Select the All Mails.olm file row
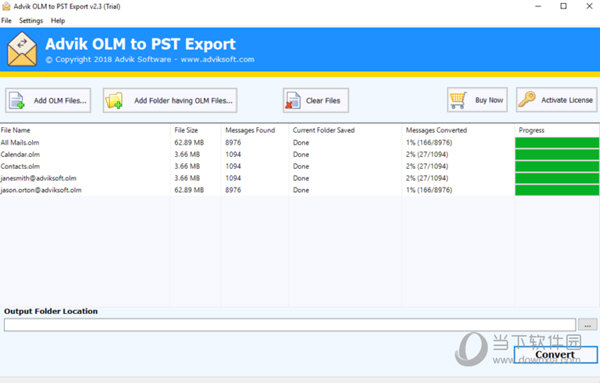The height and width of the screenshot is (383, 600). click(300, 142)
